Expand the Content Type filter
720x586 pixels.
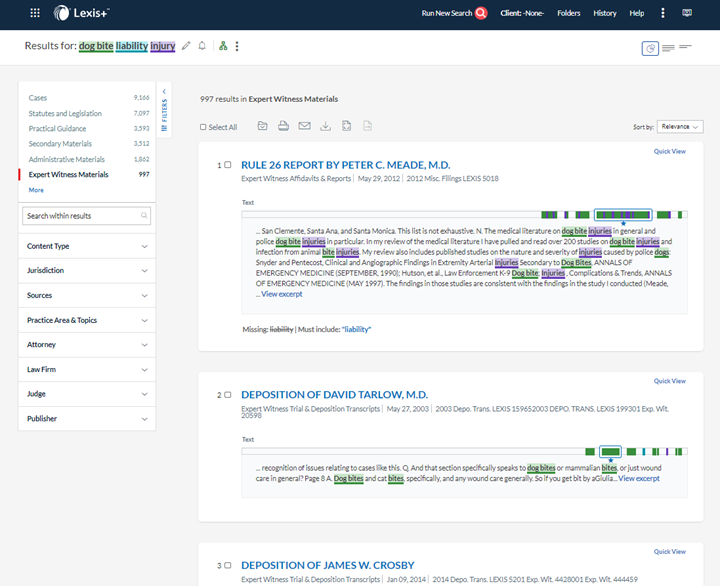(x=87, y=246)
